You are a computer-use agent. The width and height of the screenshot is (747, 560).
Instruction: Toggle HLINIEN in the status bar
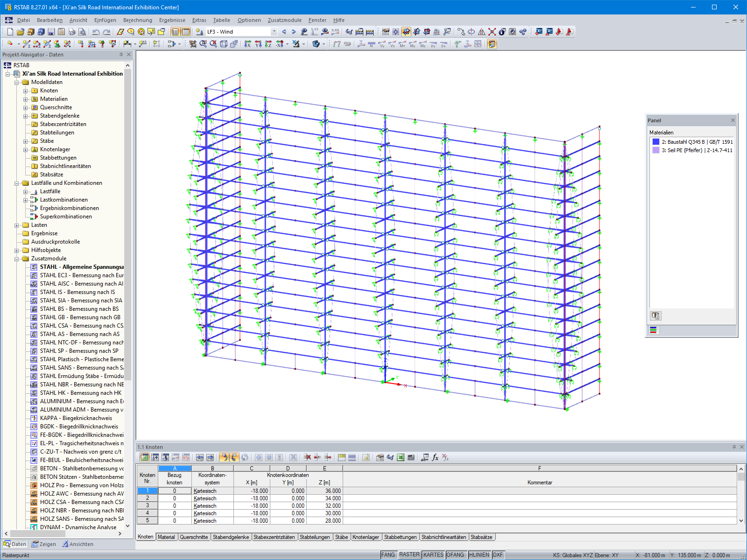pos(479,555)
